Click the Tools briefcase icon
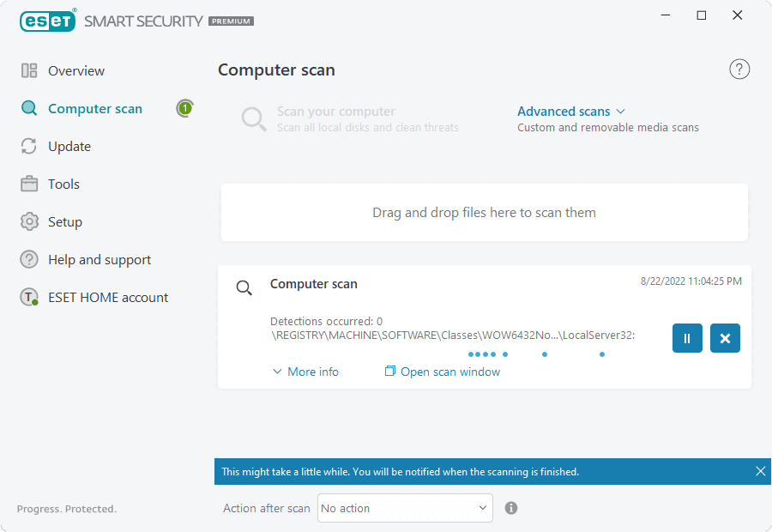 29,184
